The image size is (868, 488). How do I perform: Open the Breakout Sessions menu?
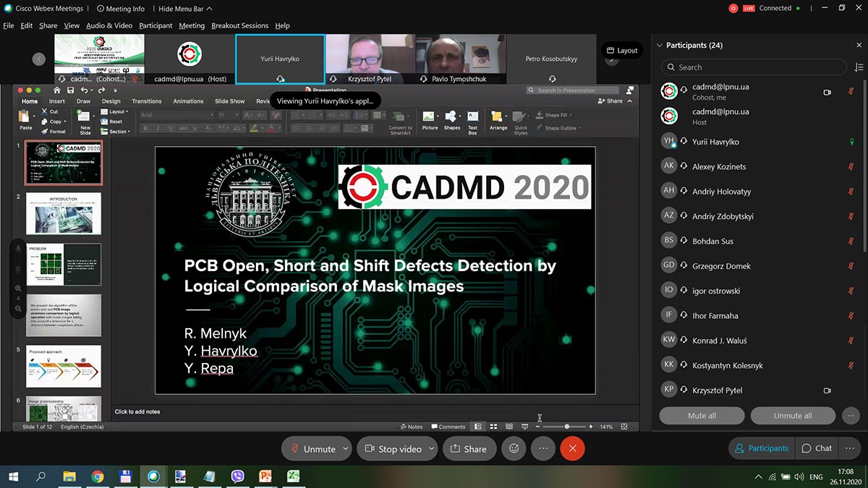tap(239, 25)
